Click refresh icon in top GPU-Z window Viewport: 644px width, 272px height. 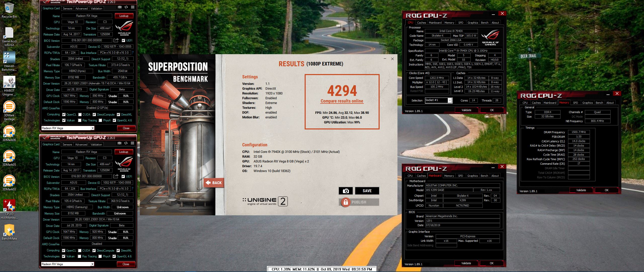[x=126, y=7]
